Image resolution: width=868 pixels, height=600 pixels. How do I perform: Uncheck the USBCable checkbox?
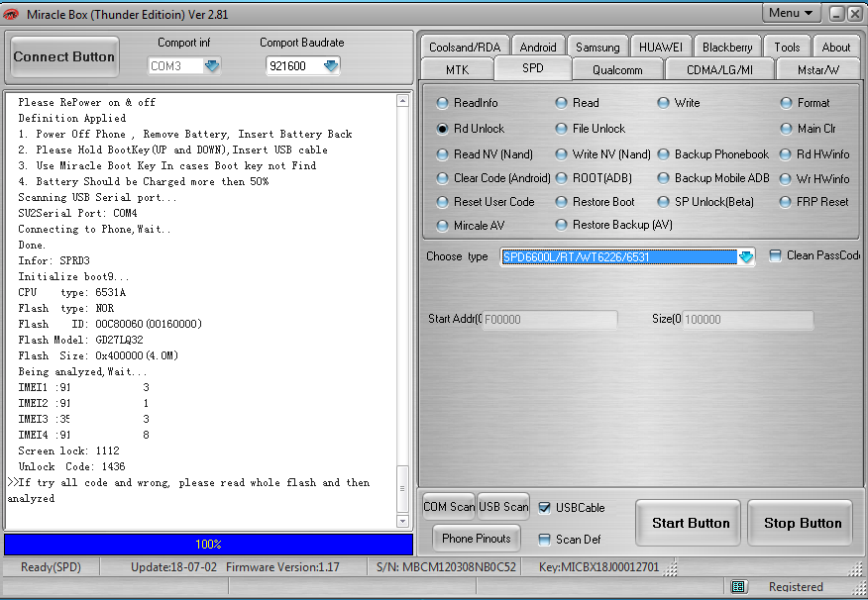tap(544, 508)
